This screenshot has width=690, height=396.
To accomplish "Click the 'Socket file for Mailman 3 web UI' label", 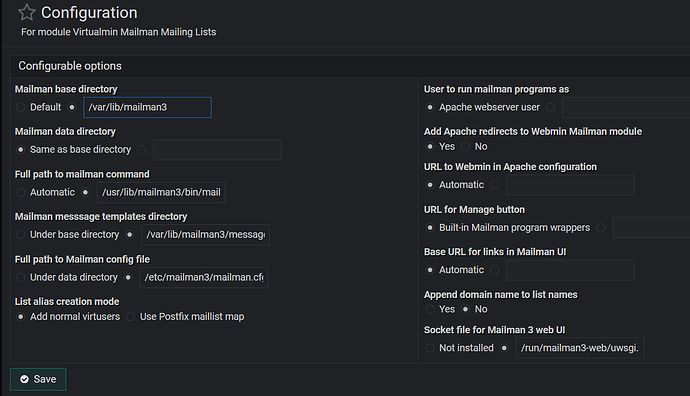I will click(x=495, y=330).
